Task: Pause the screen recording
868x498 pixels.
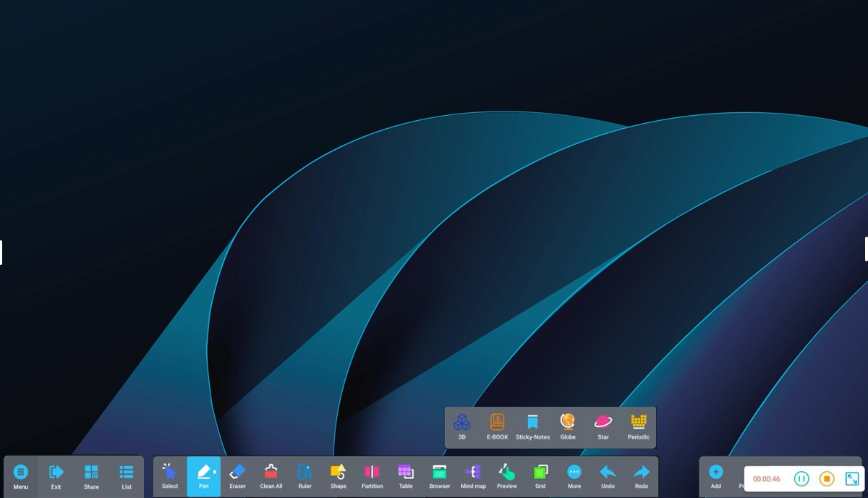Action: [801, 478]
